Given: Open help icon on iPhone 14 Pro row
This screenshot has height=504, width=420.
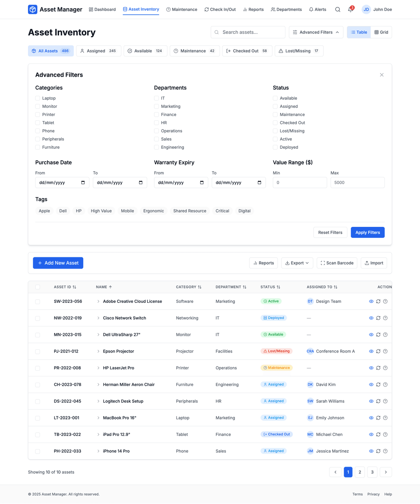Looking at the screenshot, I should (x=385, y=451).
